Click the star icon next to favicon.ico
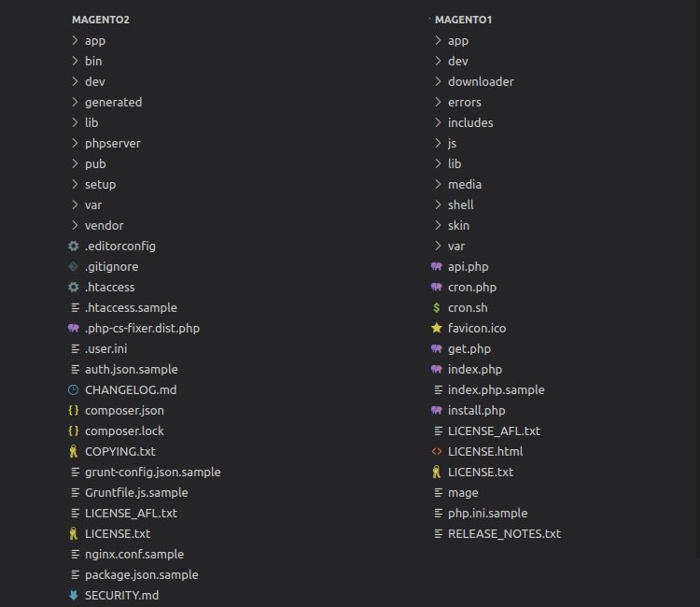 (x=437, y=328)
